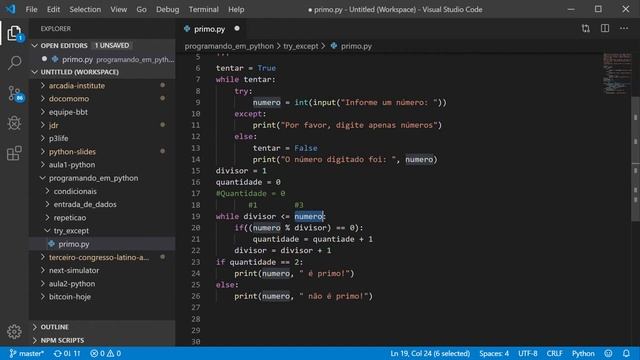Collapse the programando_em_python folder
This screenshot has width=640, height=360.
click(102, 178)
